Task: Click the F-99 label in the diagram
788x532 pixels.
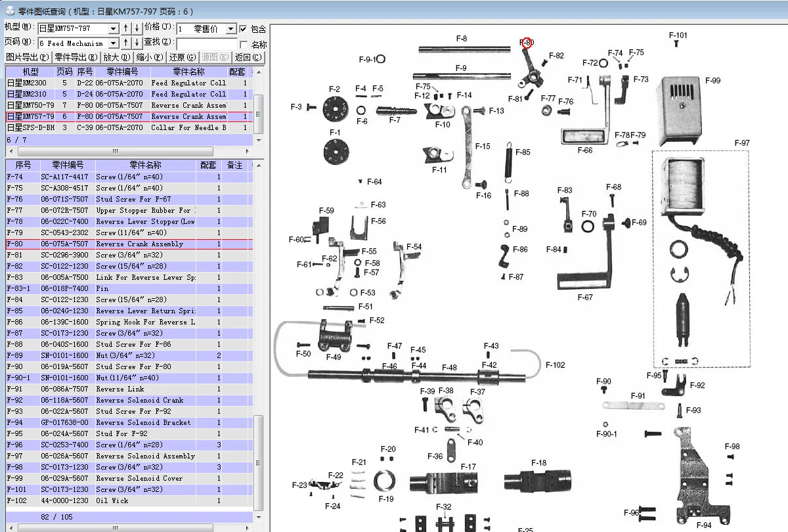Action: click(713, 81)
